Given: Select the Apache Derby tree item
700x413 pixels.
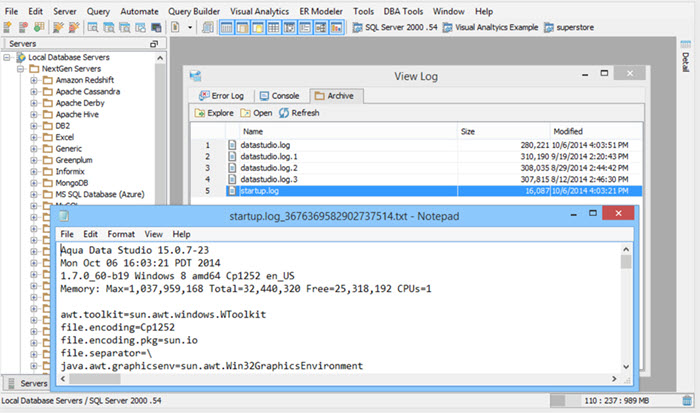Looking at the screenshot, I should (x=80, y=103).
